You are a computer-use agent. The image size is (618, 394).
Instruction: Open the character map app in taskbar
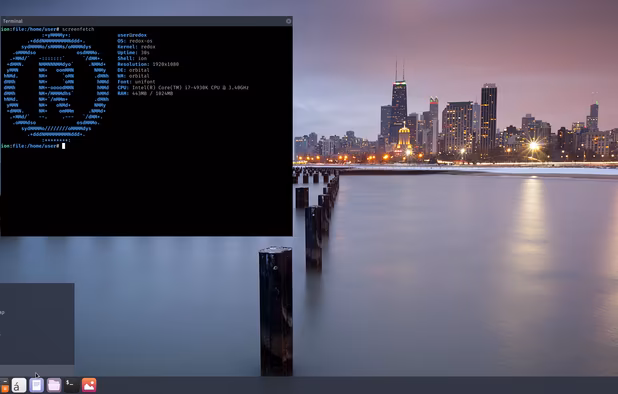(19, 385)
